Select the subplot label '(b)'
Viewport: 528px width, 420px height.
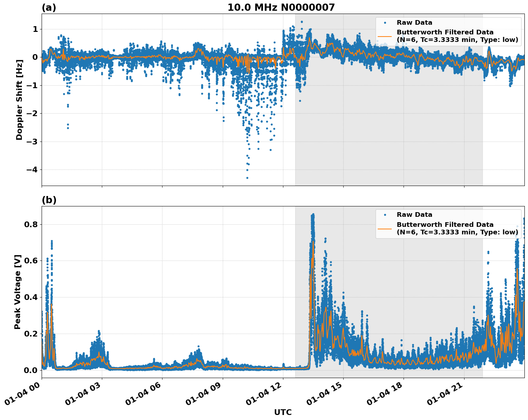point(50,200)
